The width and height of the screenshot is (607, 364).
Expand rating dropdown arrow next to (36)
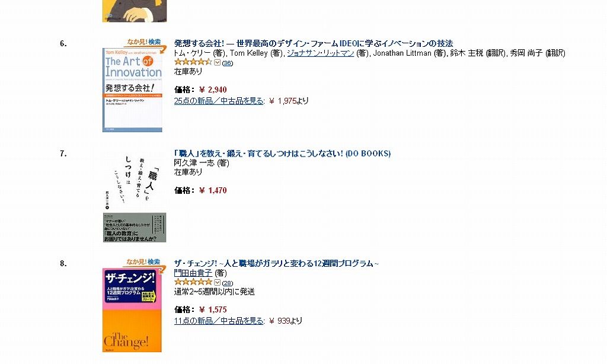pyautogui.click(x=217, y=62)
